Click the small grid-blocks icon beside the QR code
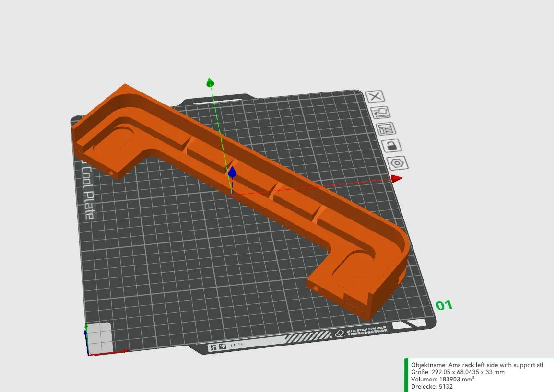The height and width of the screenshot is (392, 554). point(213,346)
